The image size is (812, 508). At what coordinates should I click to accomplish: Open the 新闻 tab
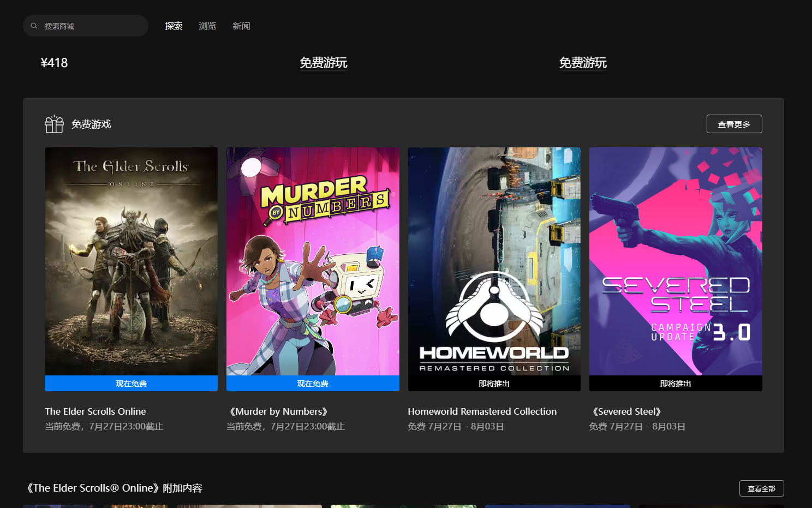click(x=241, y=26)
